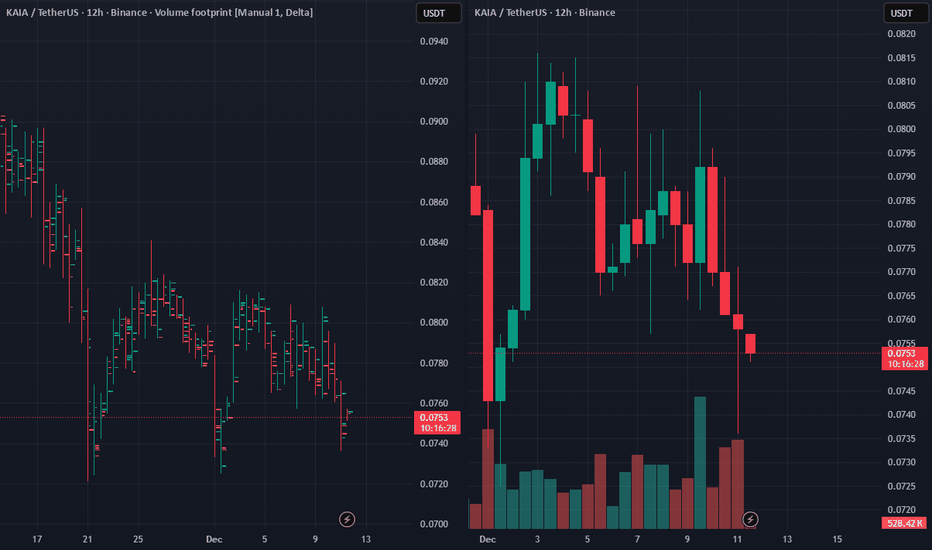Click the 'Dec' label on the left chart time axis
The width and height of the screenshot is (932, 550).
(214, 539)
